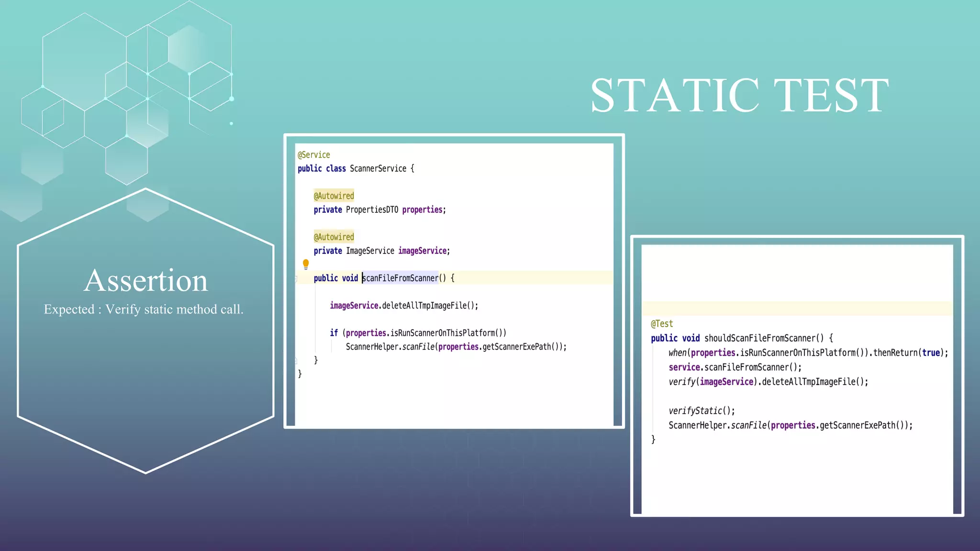Click the Assertion heading
Viewport: 980px width, 551px height.
146,280
